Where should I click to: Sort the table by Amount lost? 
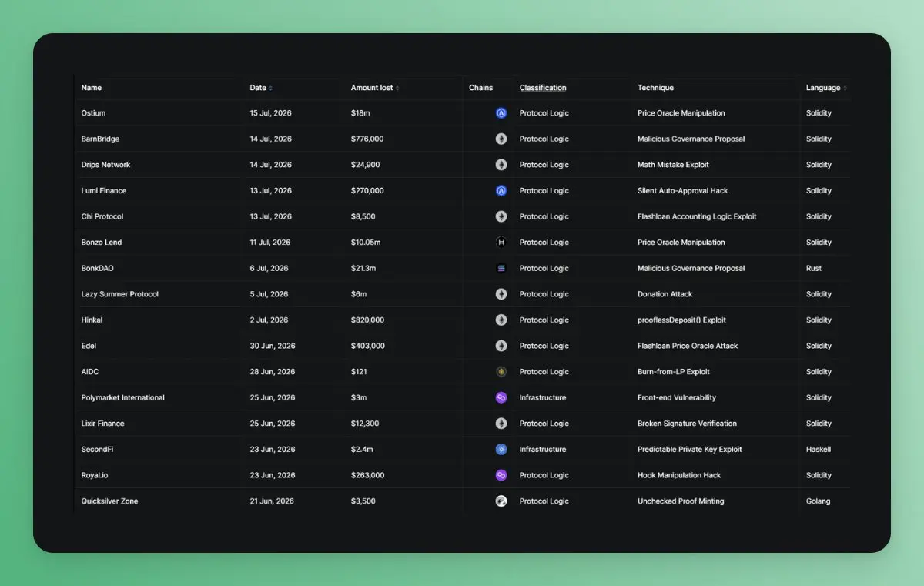[x=375, y=88]
